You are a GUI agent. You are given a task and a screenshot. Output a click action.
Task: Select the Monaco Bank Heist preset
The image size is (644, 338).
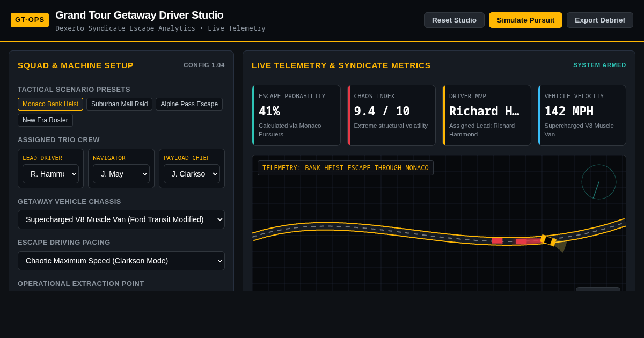tap(50, 104)
